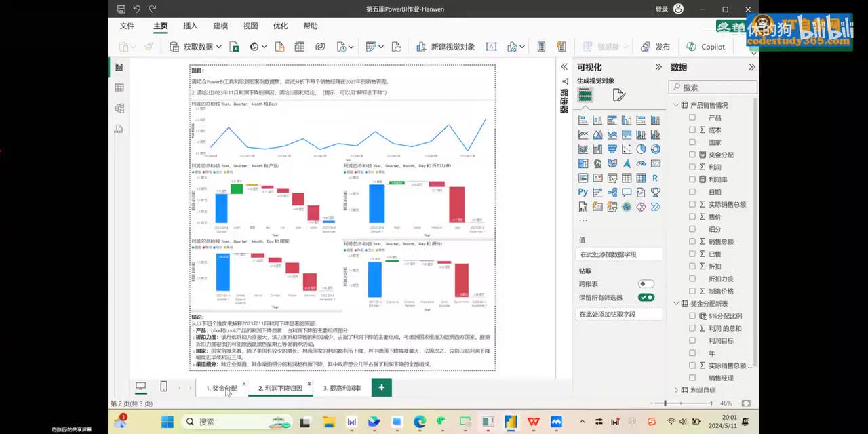Select the R script visual
The height and width of the screenshot is (434, 868).
[x=655, y=178]
